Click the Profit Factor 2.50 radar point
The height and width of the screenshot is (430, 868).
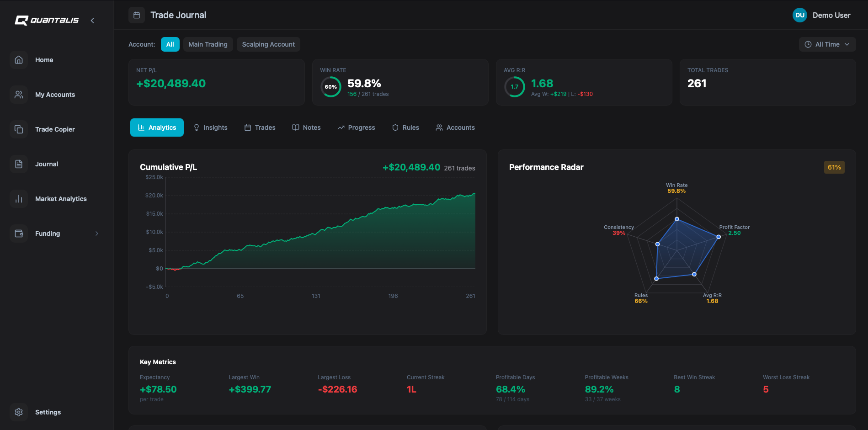pos(719,237)
